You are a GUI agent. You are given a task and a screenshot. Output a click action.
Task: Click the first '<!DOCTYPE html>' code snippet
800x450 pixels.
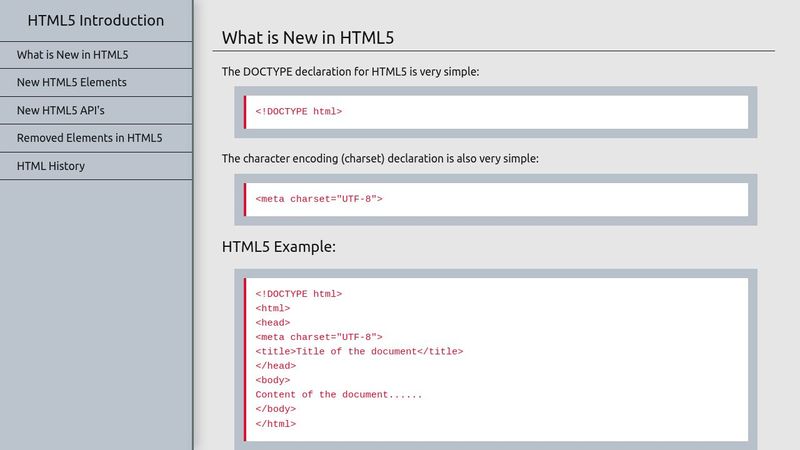point(298,112)
